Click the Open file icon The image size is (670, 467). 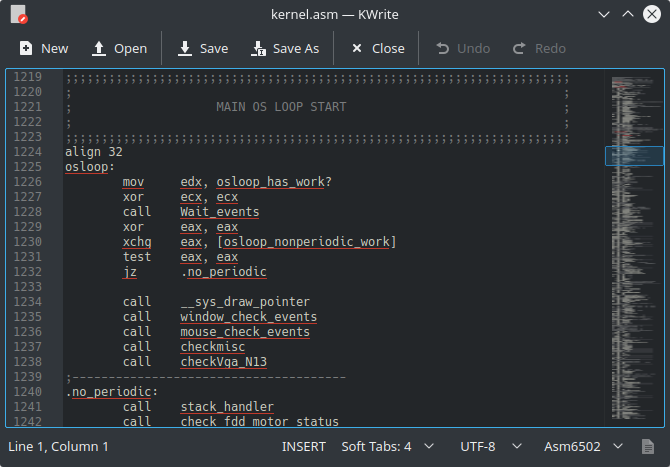(x=99, y=48)
